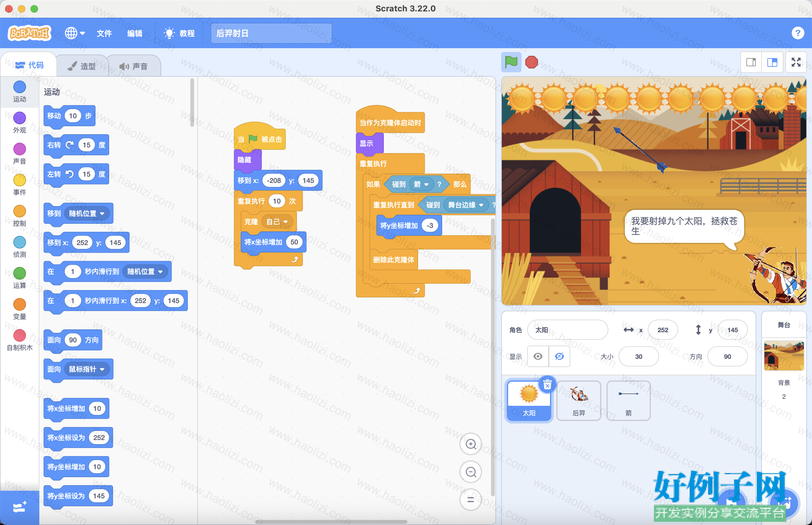Open the 教程 tutorials
The height and width of the screenshot is (525, 812).
[x=180, y=33]
